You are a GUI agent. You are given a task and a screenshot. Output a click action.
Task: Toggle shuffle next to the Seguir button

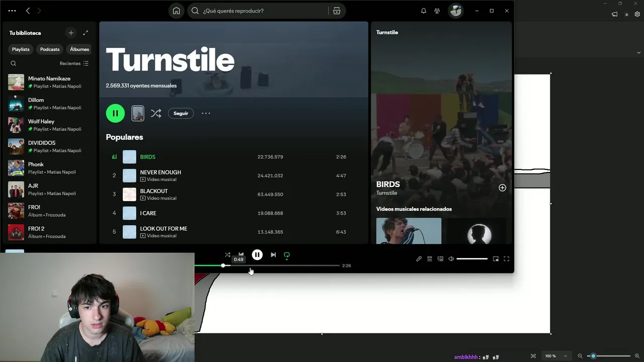pos(156,113)
